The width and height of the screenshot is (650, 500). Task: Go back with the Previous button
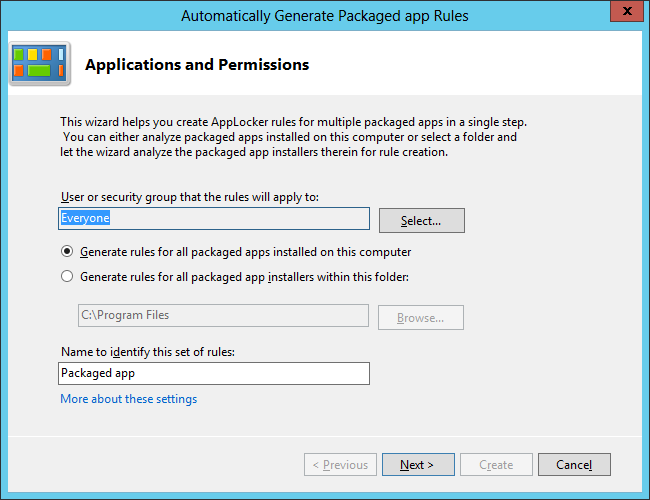(x=340, y=465)
